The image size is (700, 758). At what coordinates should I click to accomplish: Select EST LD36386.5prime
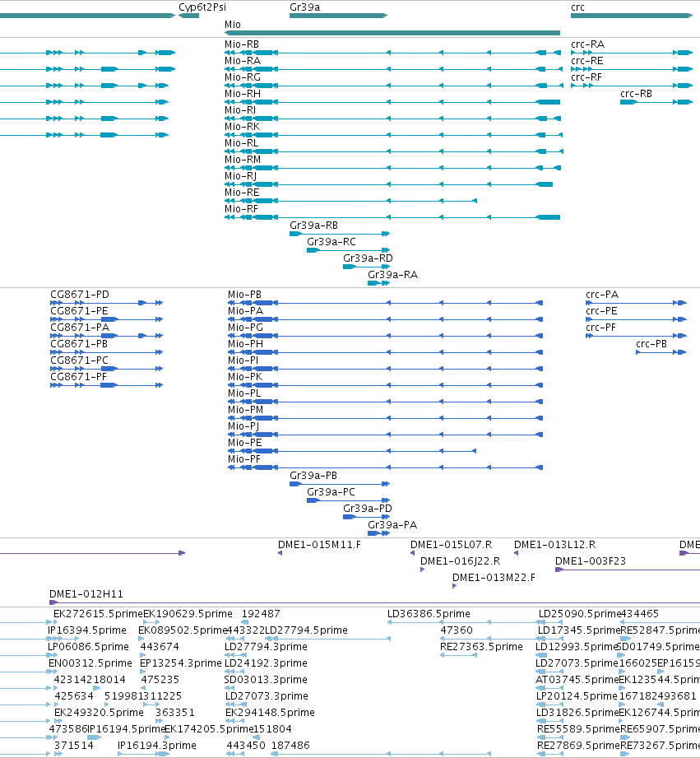[429, 614]
